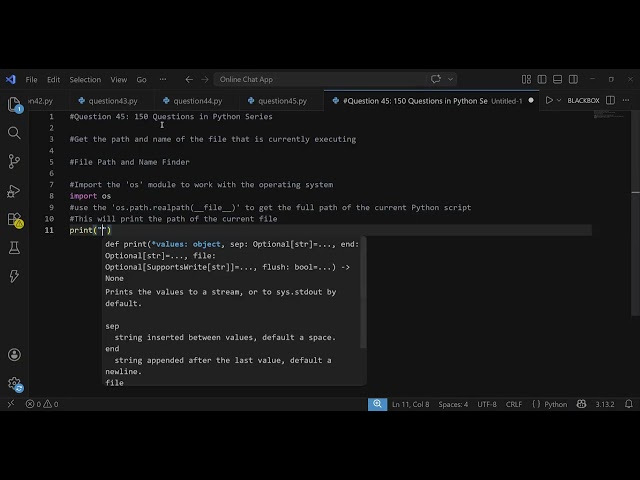Click the editor minimap

[x=609, y=114]
